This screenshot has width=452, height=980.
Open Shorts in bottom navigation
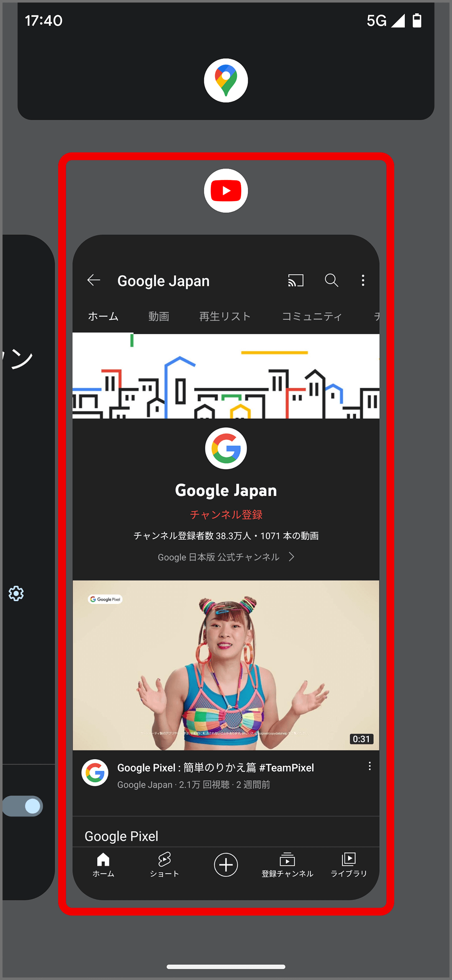tap(164, 865)
